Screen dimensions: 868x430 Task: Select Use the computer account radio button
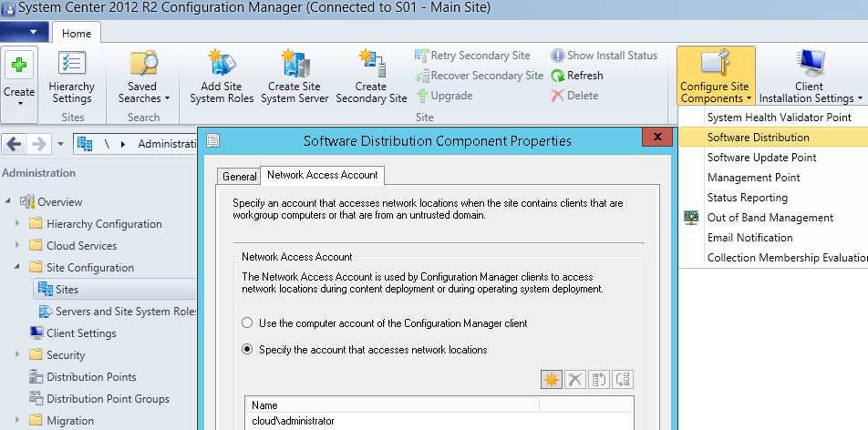click(x=247, y=322)
